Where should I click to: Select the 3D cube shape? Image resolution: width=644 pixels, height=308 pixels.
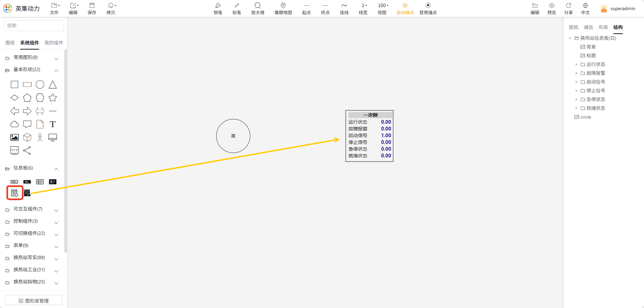tap(27, 137)
